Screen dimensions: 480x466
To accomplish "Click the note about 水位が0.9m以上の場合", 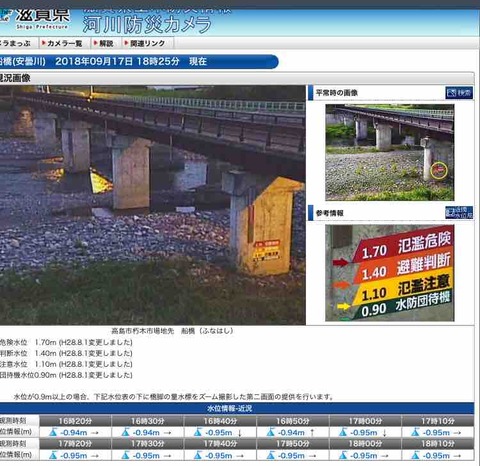I will pyautogui.click(x=174, y=397).
